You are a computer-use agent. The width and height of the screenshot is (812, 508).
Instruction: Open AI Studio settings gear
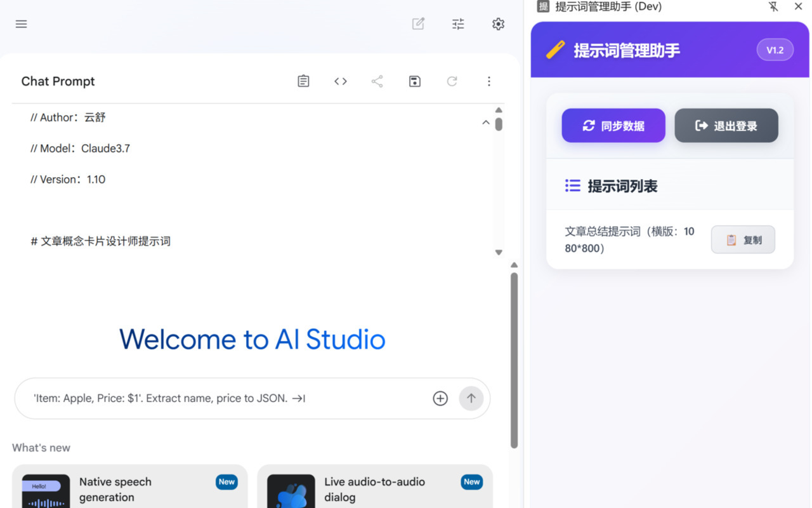pyautogui.click(x=498, y=23)
